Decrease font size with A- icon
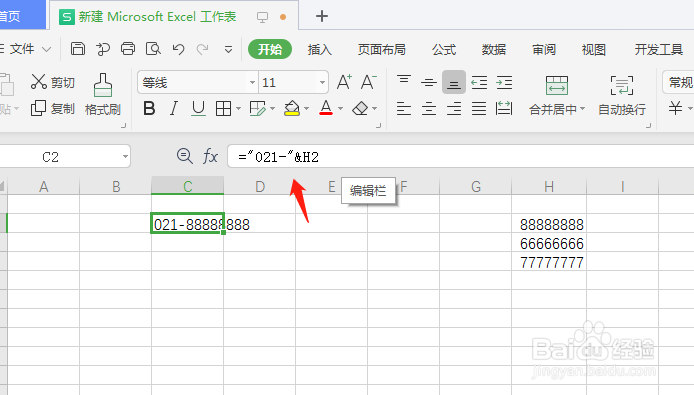Image resolution: width=694 pixels, height=395 pixels. coord(368,82)
